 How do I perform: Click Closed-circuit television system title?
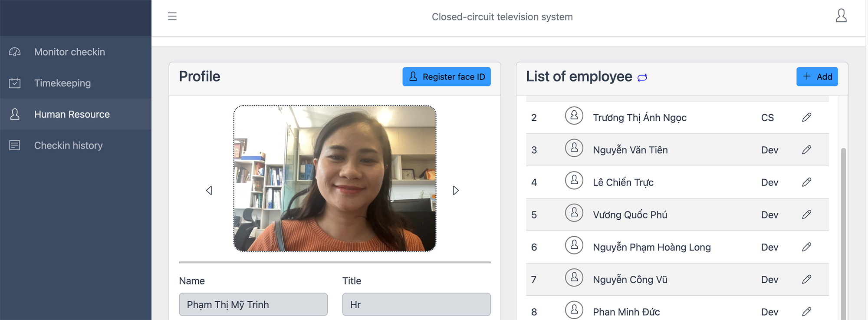(502, 17)
